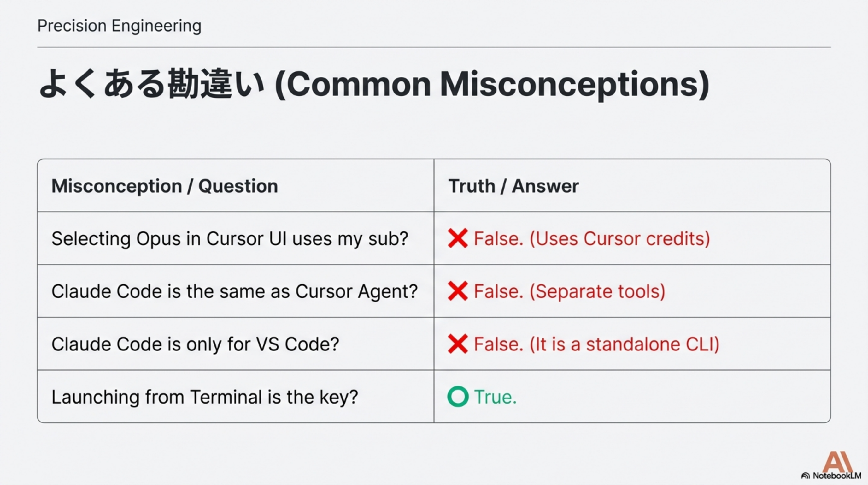Viewport: 868px width, 485px height.
Task: Click the red X beside "Separate tools"
Action: [458, 291]
